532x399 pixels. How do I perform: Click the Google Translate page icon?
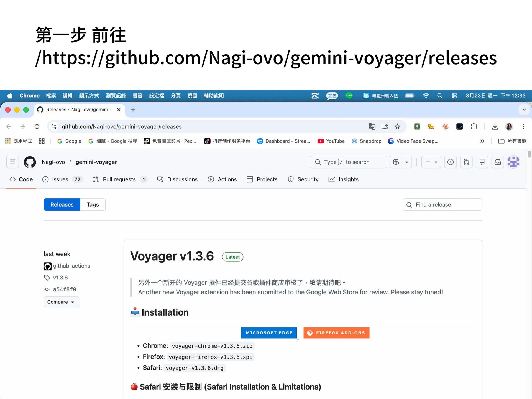coord(372,127)
